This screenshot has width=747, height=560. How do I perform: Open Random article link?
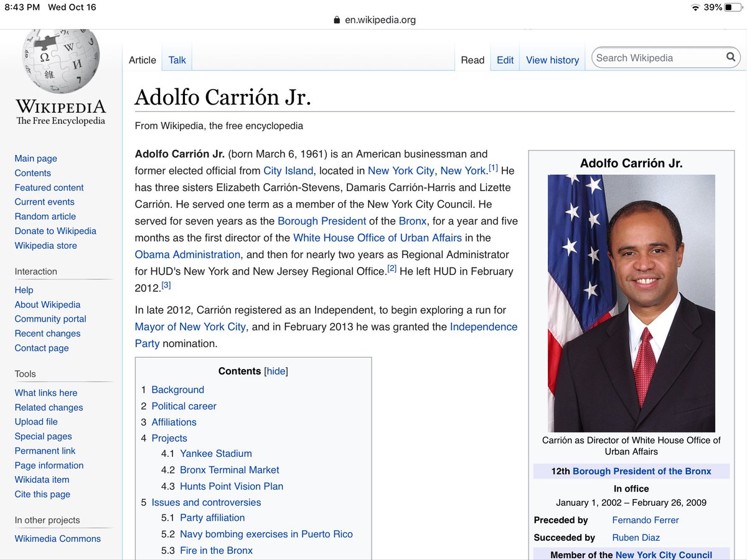[x=45, y=217]
